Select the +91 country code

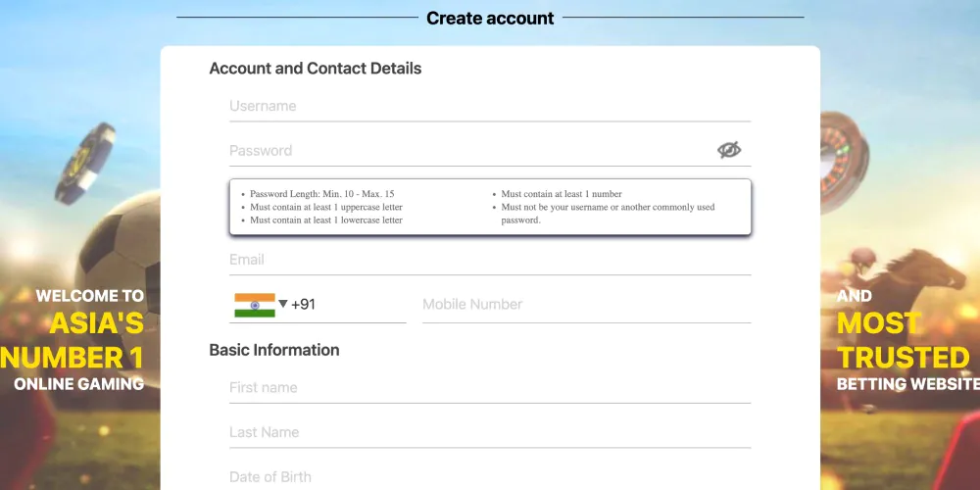pyautogui.click(x=304, y=305)
